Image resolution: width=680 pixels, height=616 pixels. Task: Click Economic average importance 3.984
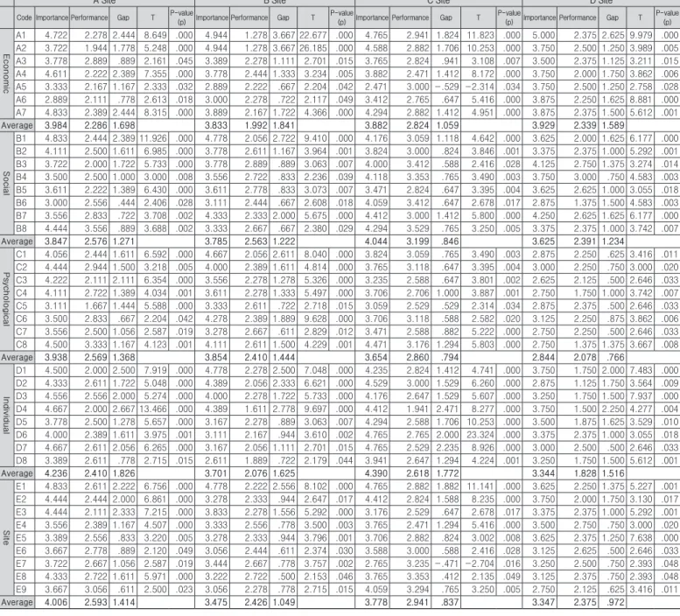56,125
